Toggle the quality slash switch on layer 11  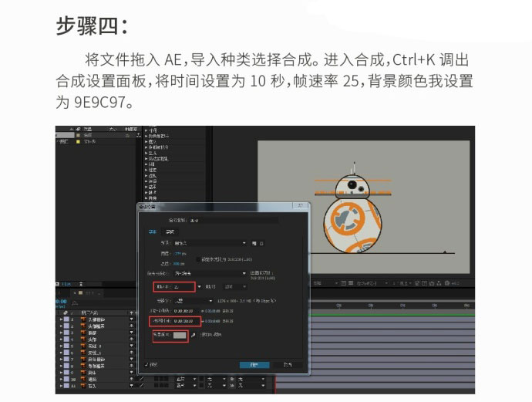(x=141, y=386)
